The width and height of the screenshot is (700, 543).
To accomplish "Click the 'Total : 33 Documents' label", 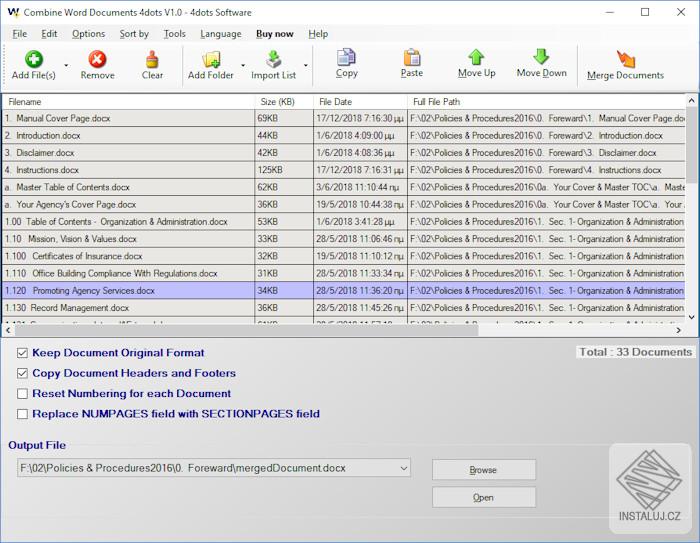I will click(x=635, y=352).
